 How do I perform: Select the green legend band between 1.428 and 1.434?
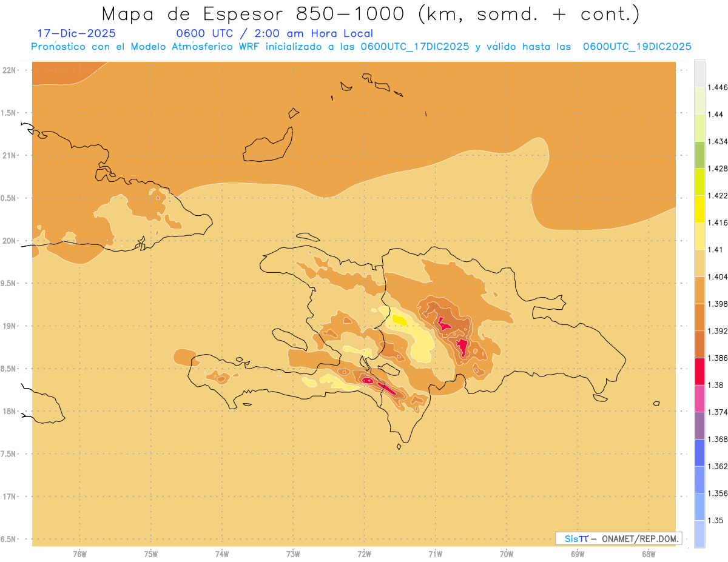tap(699, 155)
